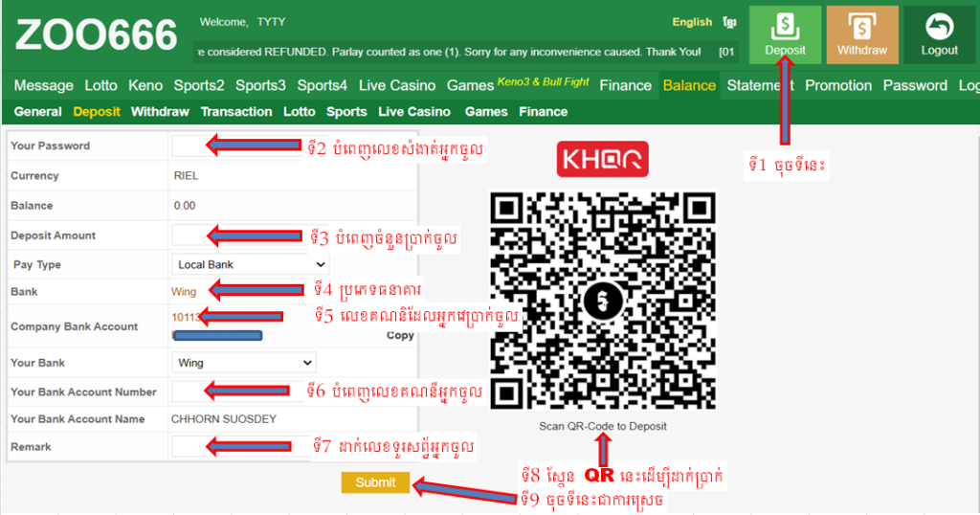Viewport: 980px width, 515px height.
Task: Open the Sports4 menu
Action: point(322,85)
